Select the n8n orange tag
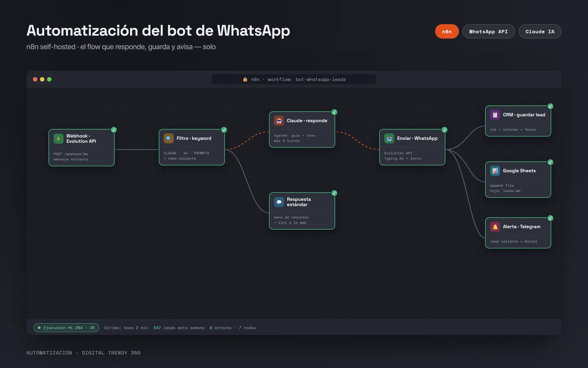The image size is (588, 368). [x=447, y=31]
